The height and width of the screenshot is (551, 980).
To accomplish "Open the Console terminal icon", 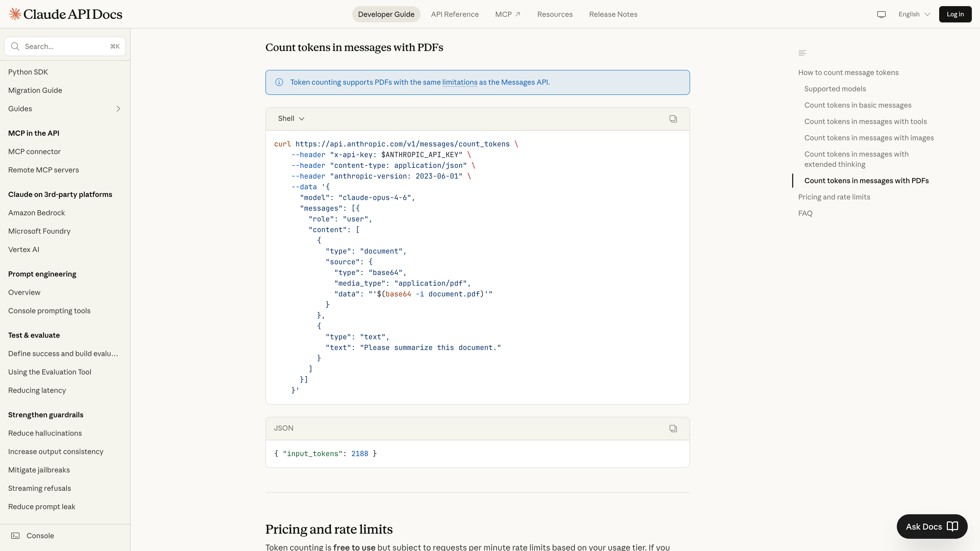I will [x=15, y=535].
